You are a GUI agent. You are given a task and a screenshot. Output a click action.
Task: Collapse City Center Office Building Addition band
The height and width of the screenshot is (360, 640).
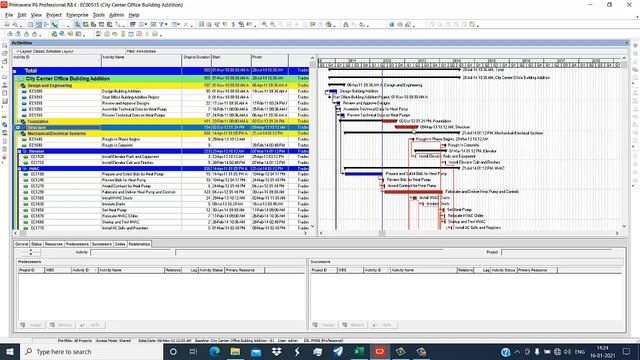[x=17, y=78]
